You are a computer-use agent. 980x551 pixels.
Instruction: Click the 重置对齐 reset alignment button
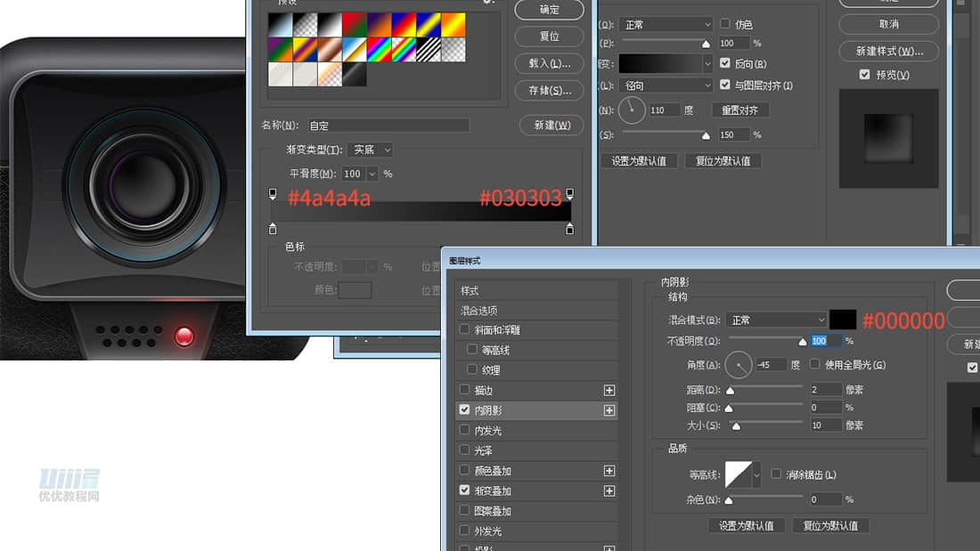pyautogui.click(x=740, y=110)
